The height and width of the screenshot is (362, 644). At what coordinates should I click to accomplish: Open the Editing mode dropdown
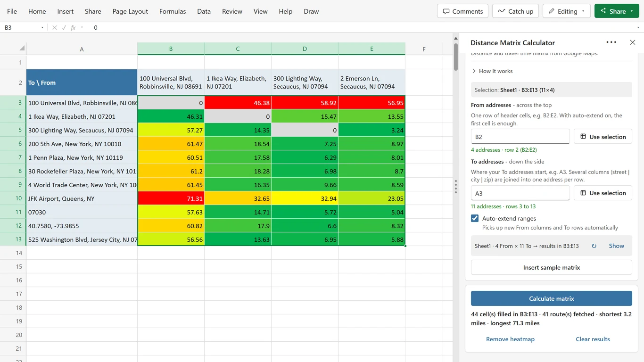click(x=567, y=11)
